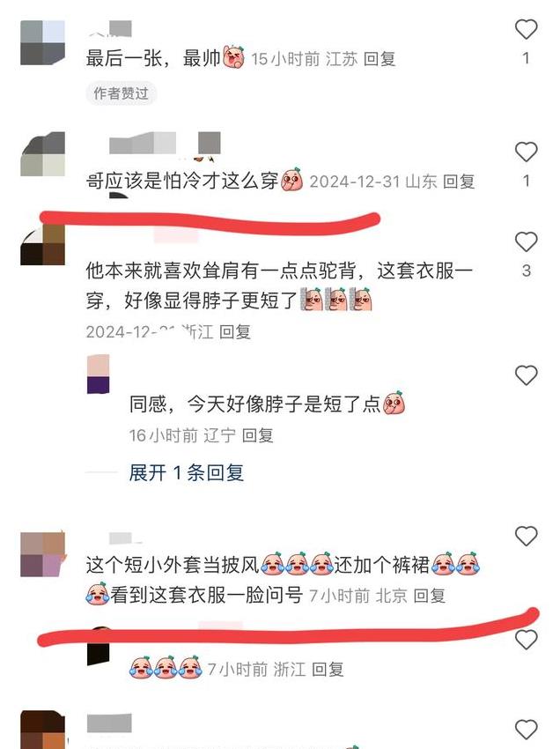
Task: Like the '最后一张，最帅' comment
Action: click(527, 30)
